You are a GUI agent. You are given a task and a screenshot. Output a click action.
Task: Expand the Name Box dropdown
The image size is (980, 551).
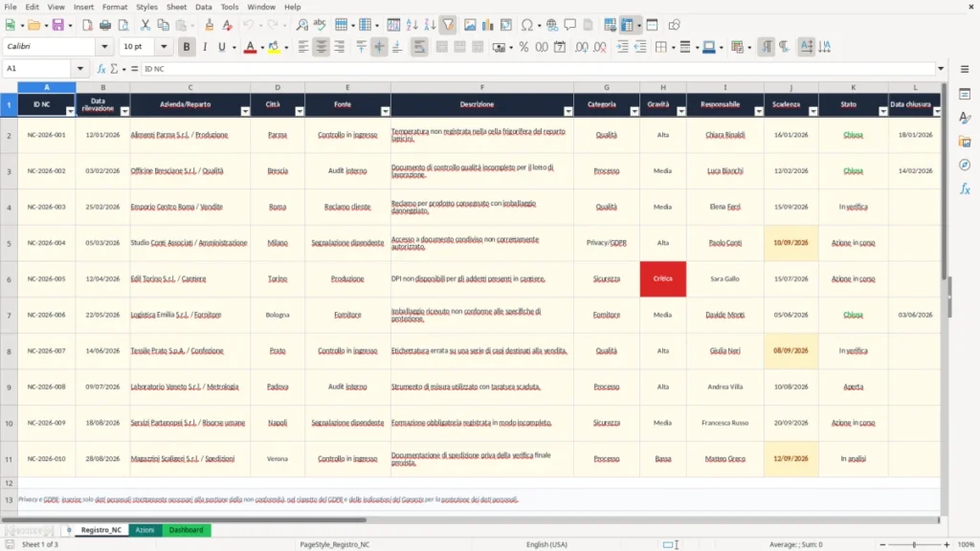click(80, 69)
